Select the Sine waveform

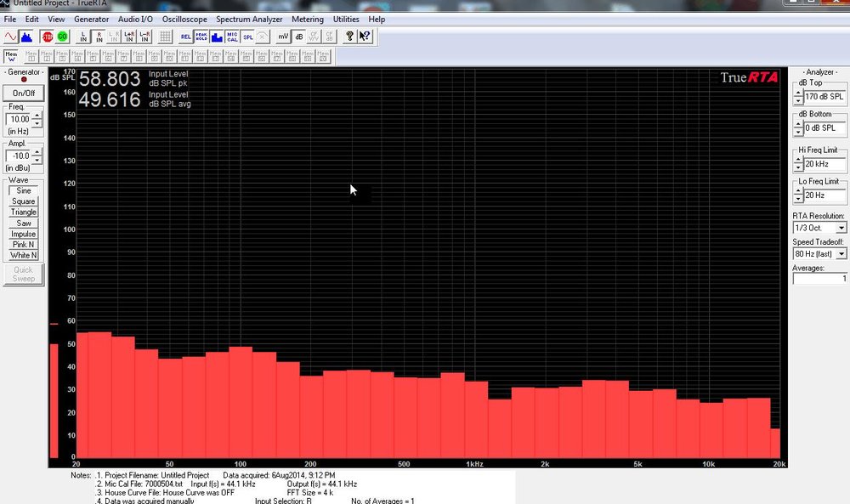[23, 190]
